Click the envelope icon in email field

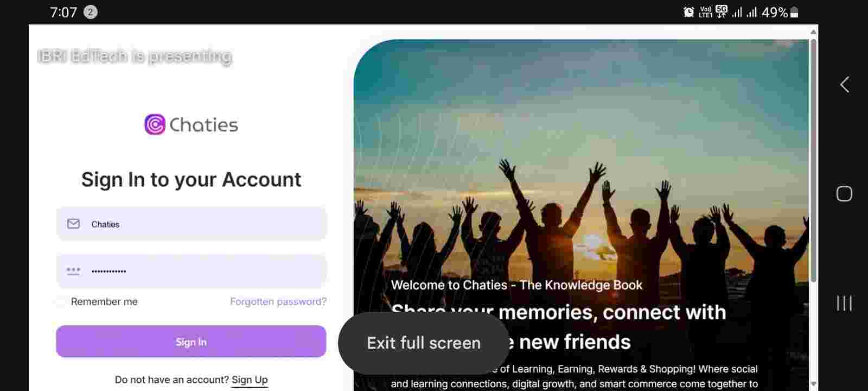(73, 224)
